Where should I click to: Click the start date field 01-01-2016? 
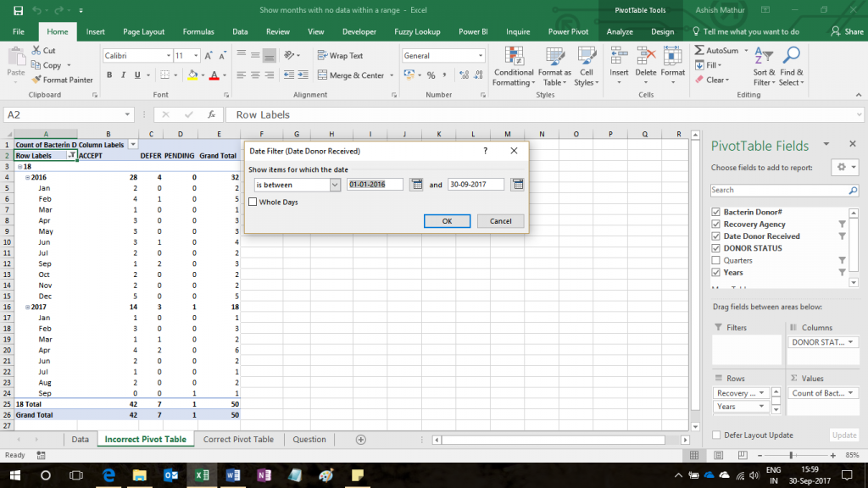click(375, 184)
